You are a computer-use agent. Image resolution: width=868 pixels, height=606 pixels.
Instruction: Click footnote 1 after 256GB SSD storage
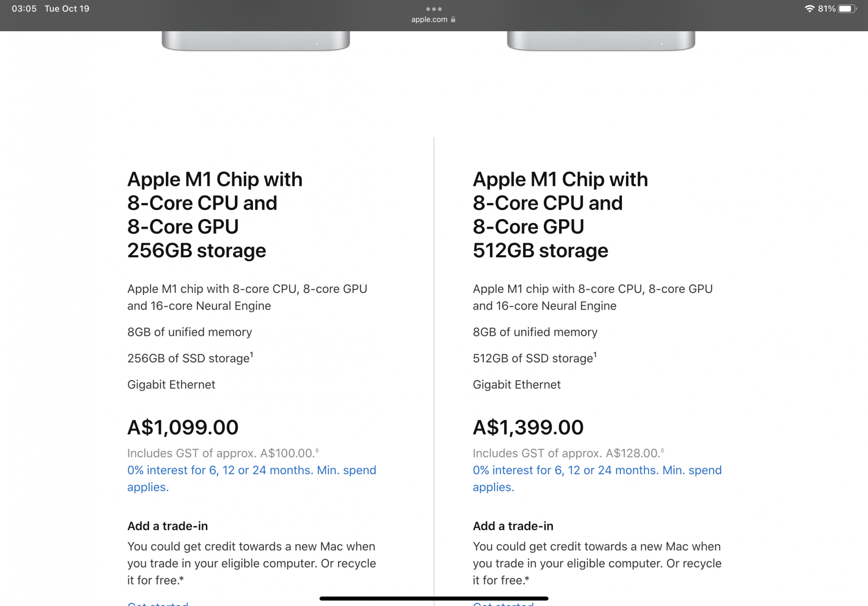click(252, 354)
